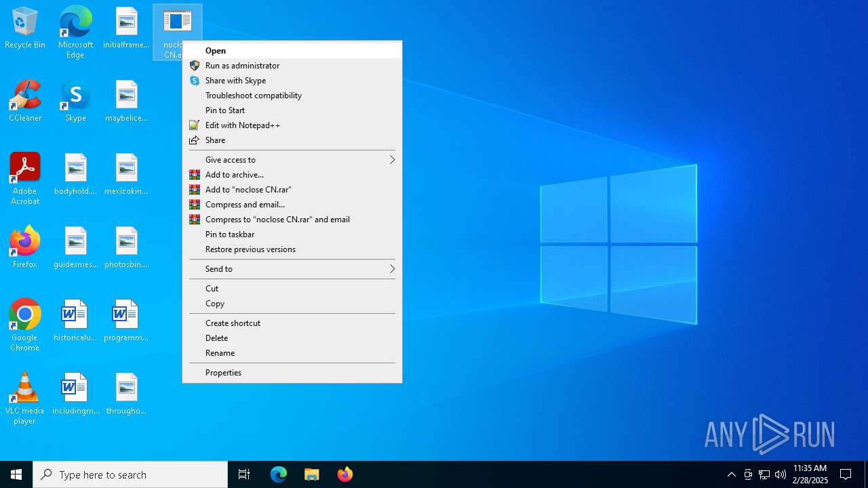Click the Show desktop strip on the taskbar
The height and width of the screenshot is (488, 868).
point(866,474)
